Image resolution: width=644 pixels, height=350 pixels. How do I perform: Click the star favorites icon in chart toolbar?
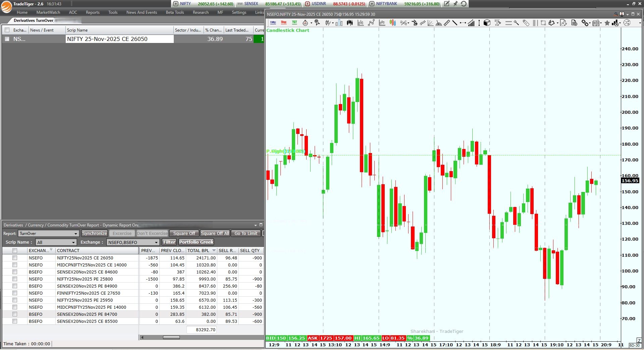[x=607, y=23]
